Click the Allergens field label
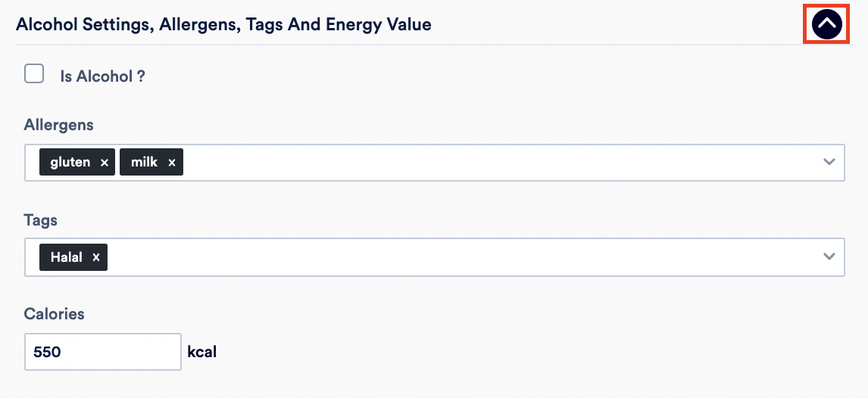 [58, 126]
